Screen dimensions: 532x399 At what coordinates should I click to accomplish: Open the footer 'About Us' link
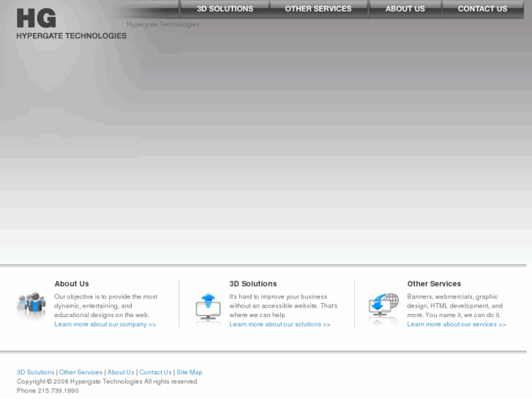[x=121, y=372]
